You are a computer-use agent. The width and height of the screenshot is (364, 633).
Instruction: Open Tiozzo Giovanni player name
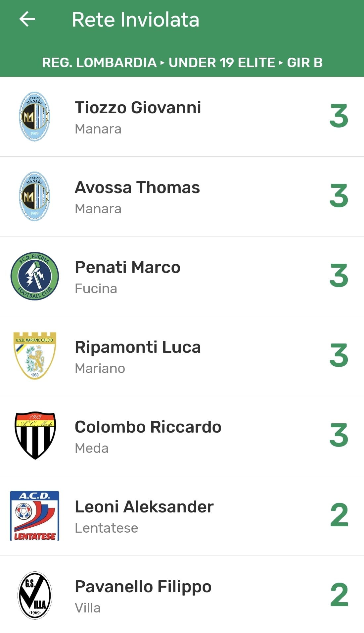click(x=138, y=108)
